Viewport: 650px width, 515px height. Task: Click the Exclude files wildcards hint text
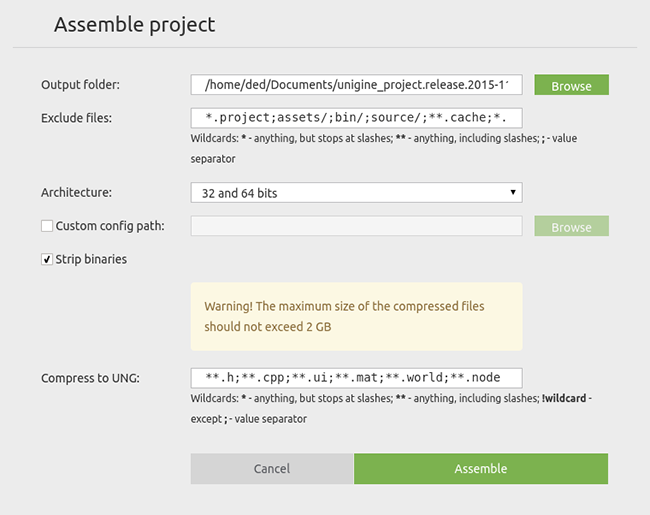pos(384,148)
